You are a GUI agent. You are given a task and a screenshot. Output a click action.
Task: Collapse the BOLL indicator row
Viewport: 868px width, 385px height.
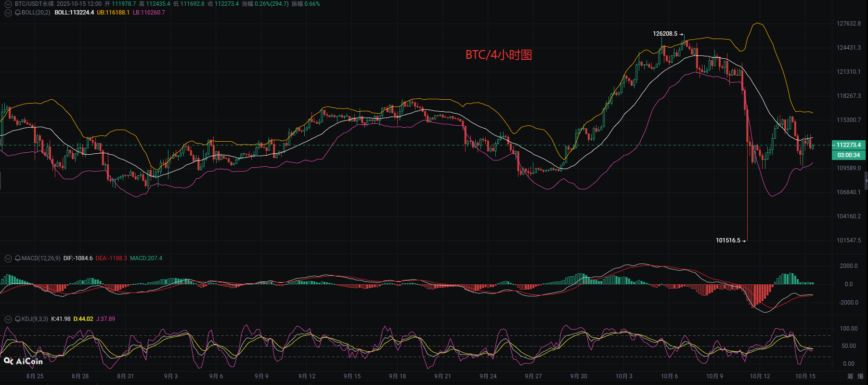click(8, 13)
